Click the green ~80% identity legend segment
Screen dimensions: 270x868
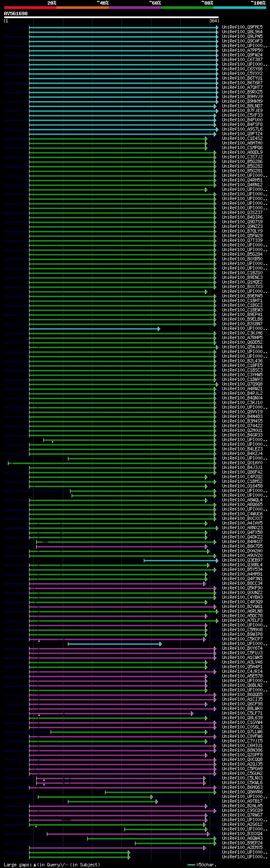click(187, 7)
